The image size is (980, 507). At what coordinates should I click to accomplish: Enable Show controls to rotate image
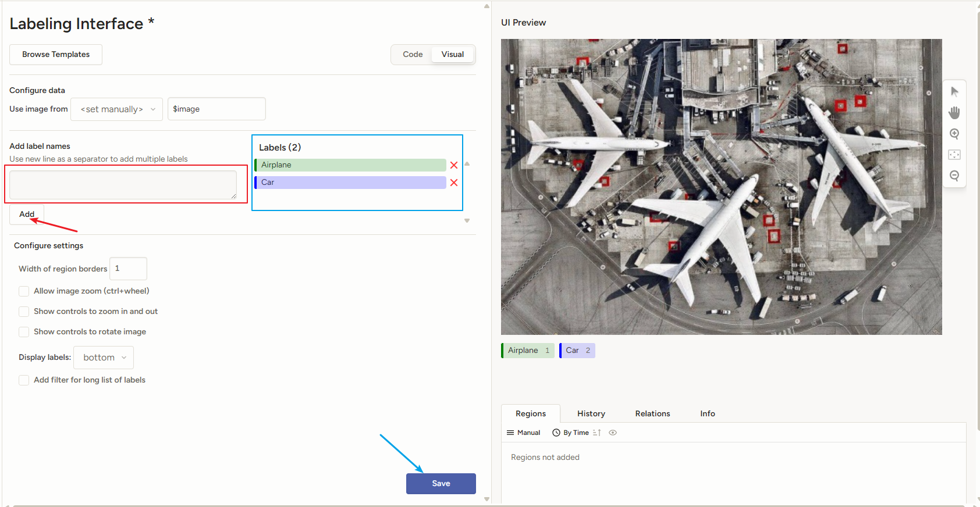coord(24,332)
